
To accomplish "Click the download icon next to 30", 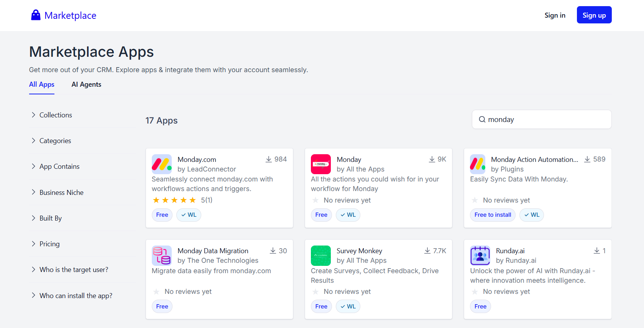I will tap(273, 251).
